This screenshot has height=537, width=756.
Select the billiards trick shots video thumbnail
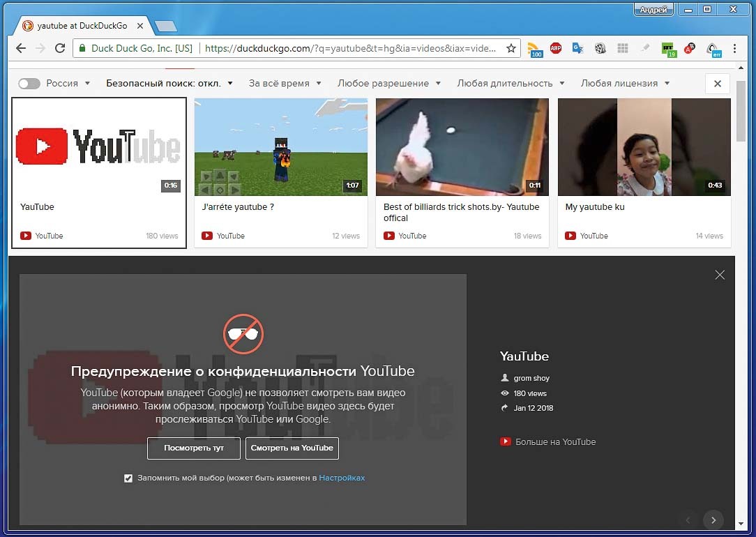[x=462, y=147]
